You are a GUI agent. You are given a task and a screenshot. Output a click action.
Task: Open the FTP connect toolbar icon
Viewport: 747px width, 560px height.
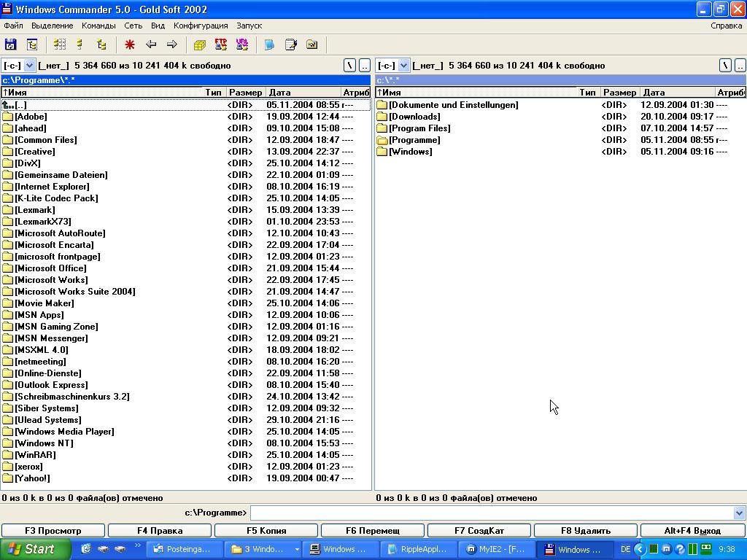tap(221, 44)
